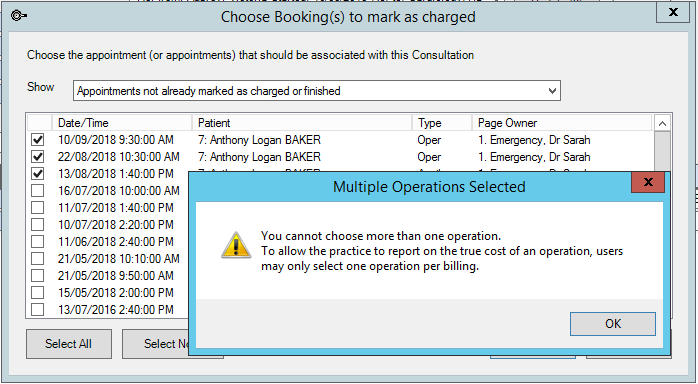Viewport: 698px width, 384px height.
Task: Check the 21/05/2018 9:50:00 AM booking
Action: click(38, 275)
